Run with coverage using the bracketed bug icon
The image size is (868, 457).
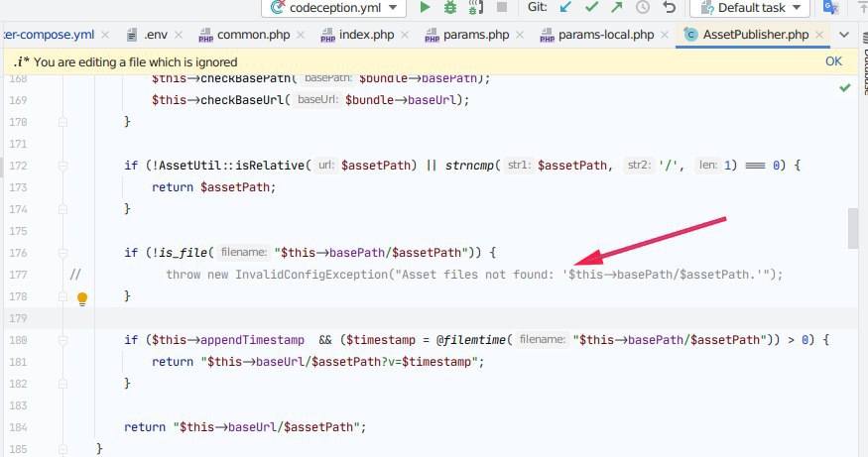click(475, 7)
